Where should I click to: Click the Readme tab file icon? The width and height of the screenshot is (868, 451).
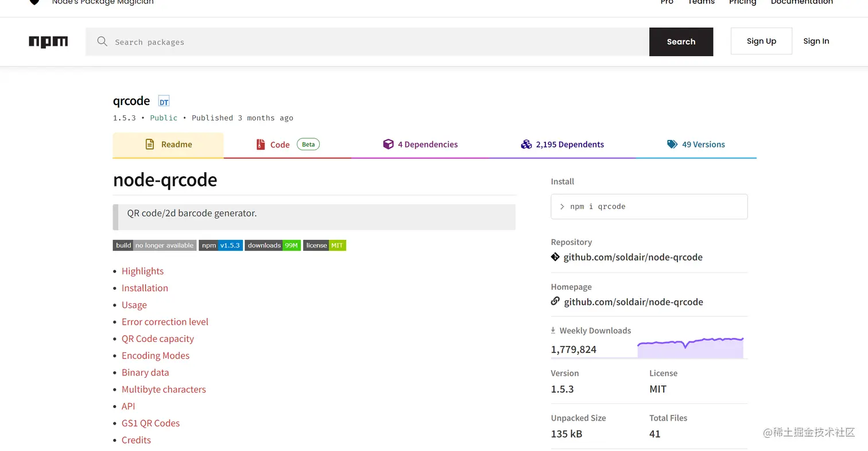(150, 144)
